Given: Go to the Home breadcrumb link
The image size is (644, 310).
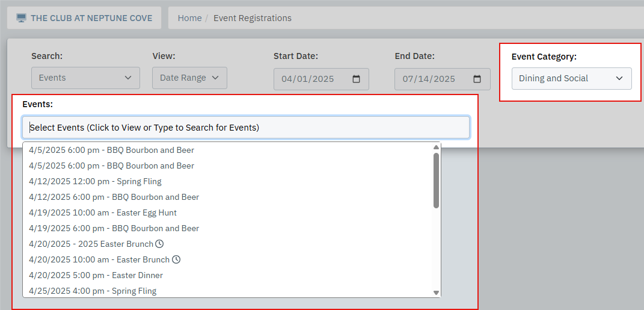Looking at the screenshot, I should [189, 18].
